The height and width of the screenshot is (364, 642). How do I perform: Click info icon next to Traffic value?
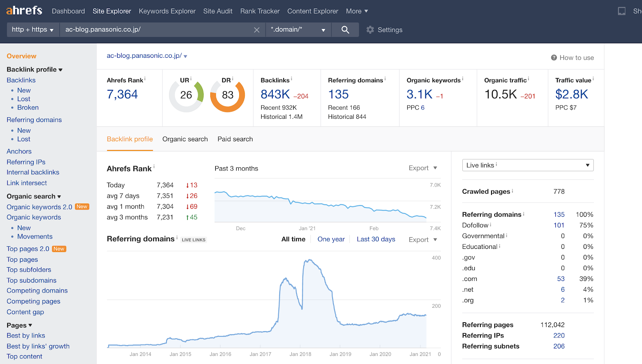point(593,79)
